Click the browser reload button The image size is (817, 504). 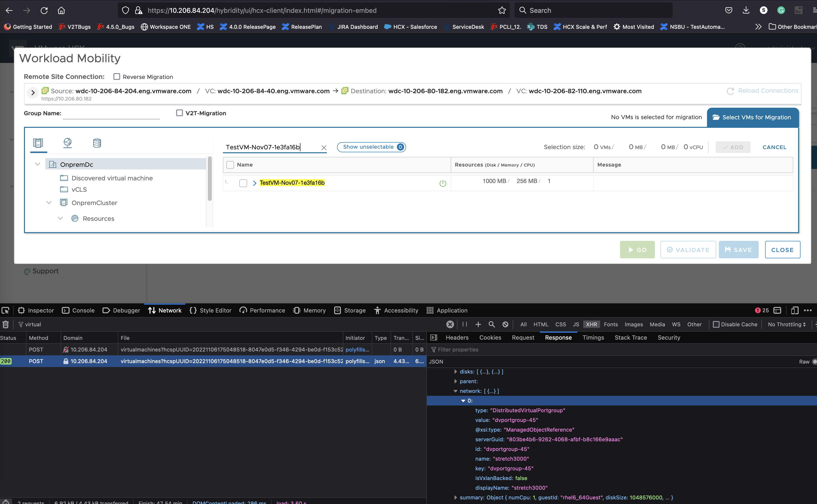click(44, 10)
